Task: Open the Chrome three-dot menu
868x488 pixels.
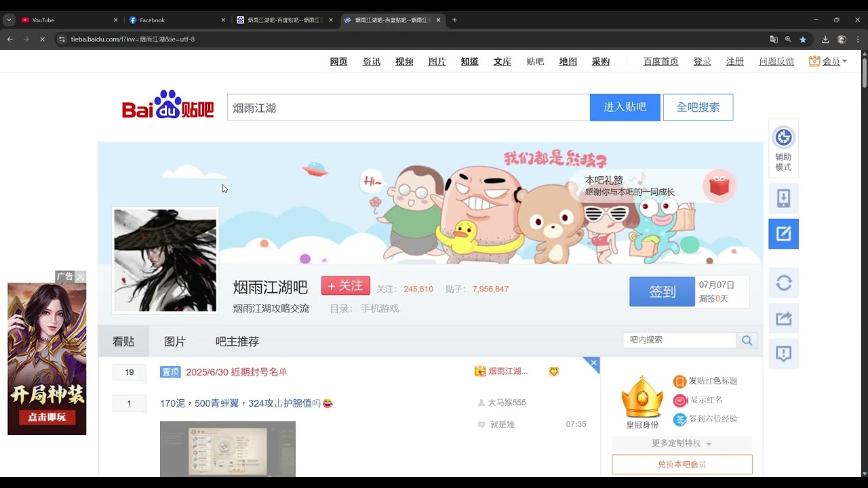Action: click(857, 39)
